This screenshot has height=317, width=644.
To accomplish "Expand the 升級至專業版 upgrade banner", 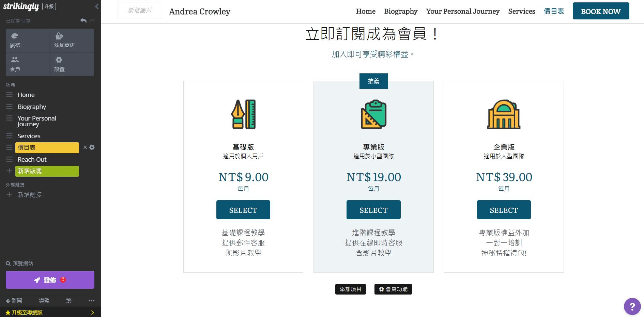I will [92, 312].
